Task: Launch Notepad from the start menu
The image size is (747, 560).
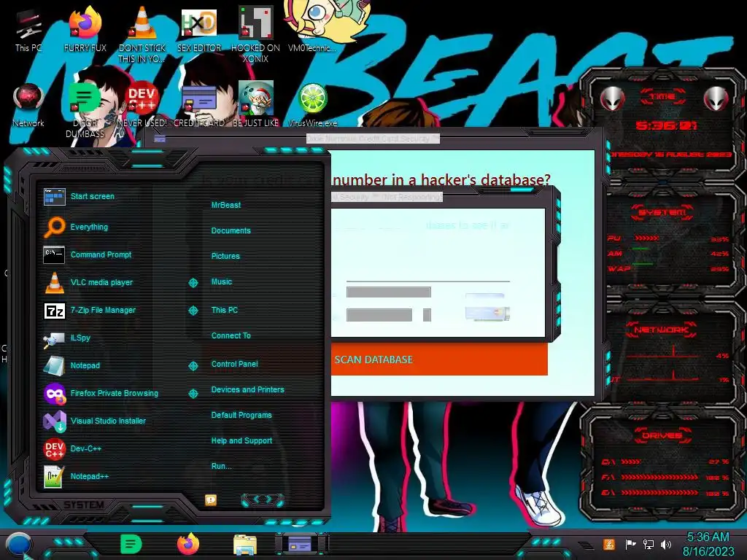Action: pyautogui.click(x=71, y=365)
